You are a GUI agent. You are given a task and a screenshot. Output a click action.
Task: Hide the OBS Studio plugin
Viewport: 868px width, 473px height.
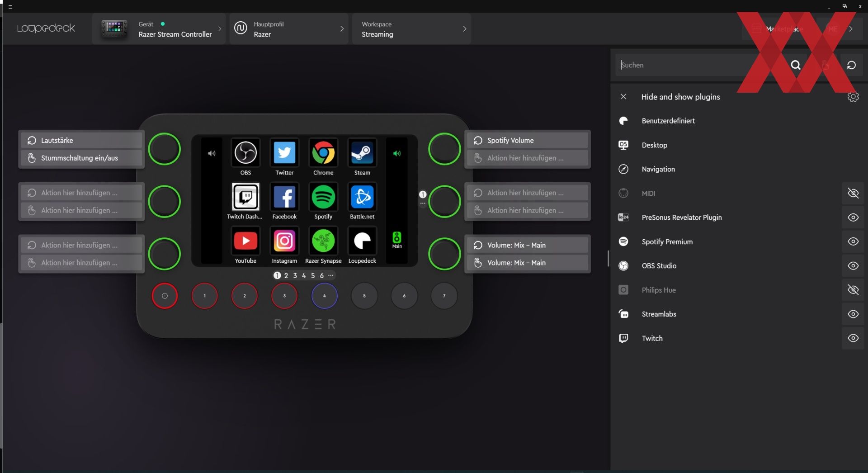[853, 266]
